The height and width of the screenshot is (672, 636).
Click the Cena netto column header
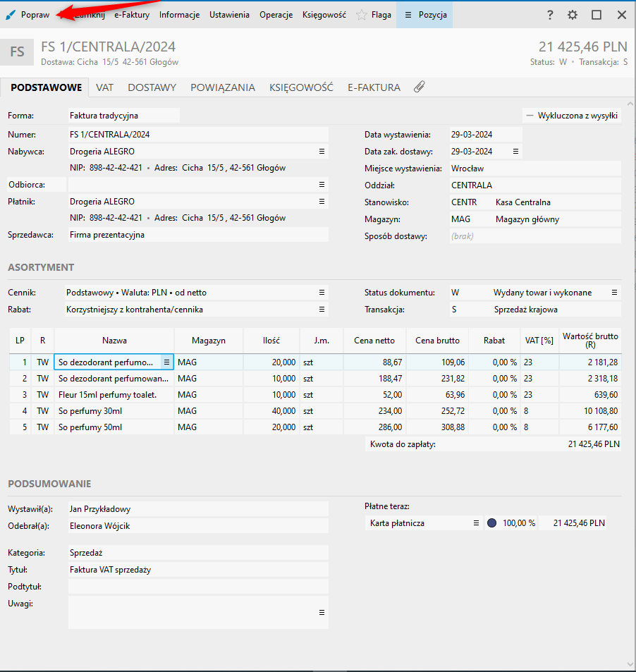[x=374, y=341]
